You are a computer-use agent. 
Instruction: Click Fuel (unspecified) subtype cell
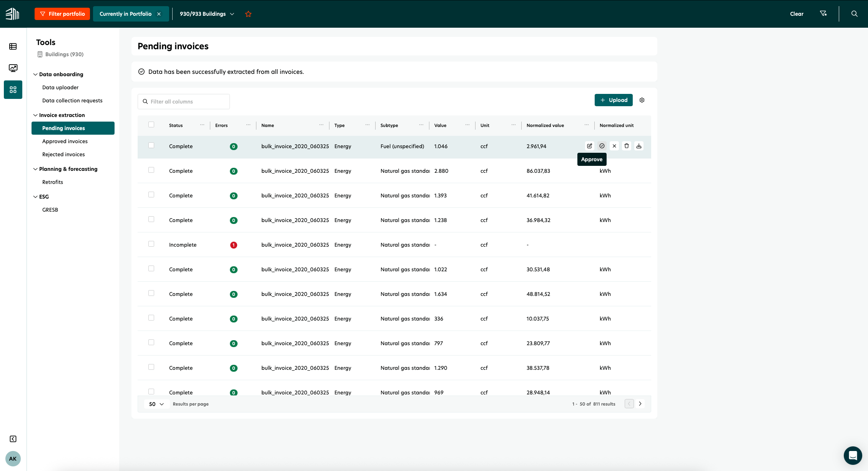point(402,146)
